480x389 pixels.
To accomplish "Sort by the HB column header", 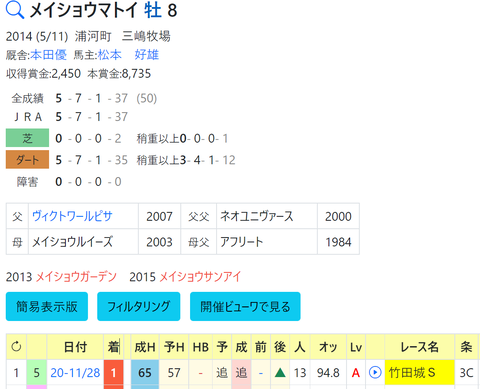I will point(201,347).
